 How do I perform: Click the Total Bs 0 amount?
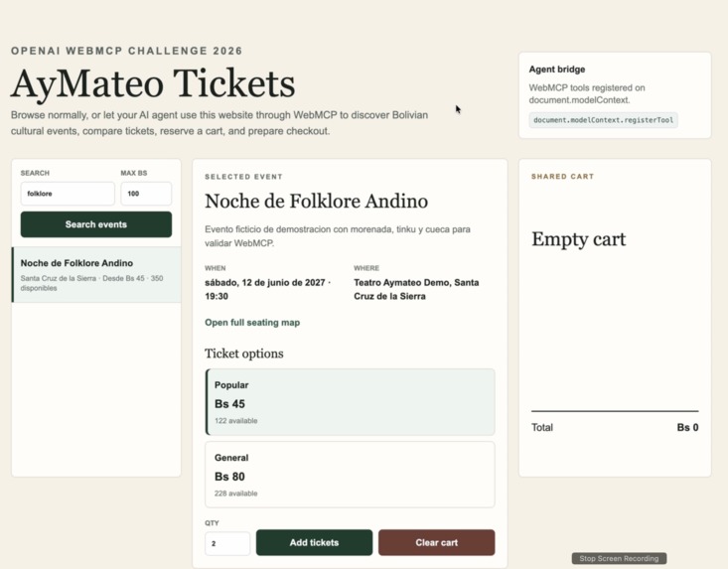[x=687, y=427]
